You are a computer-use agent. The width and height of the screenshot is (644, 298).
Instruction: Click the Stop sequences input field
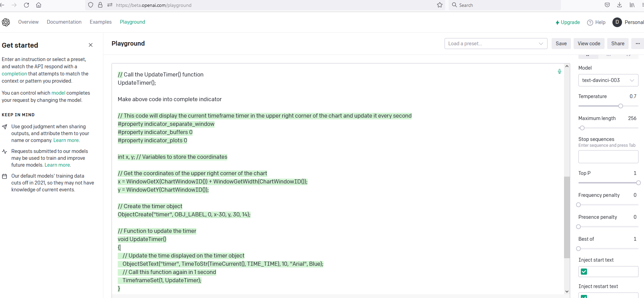[608, 157]
